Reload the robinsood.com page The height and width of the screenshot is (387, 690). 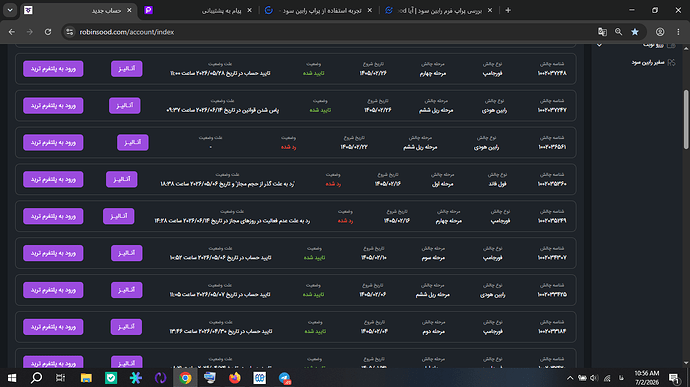48,32
